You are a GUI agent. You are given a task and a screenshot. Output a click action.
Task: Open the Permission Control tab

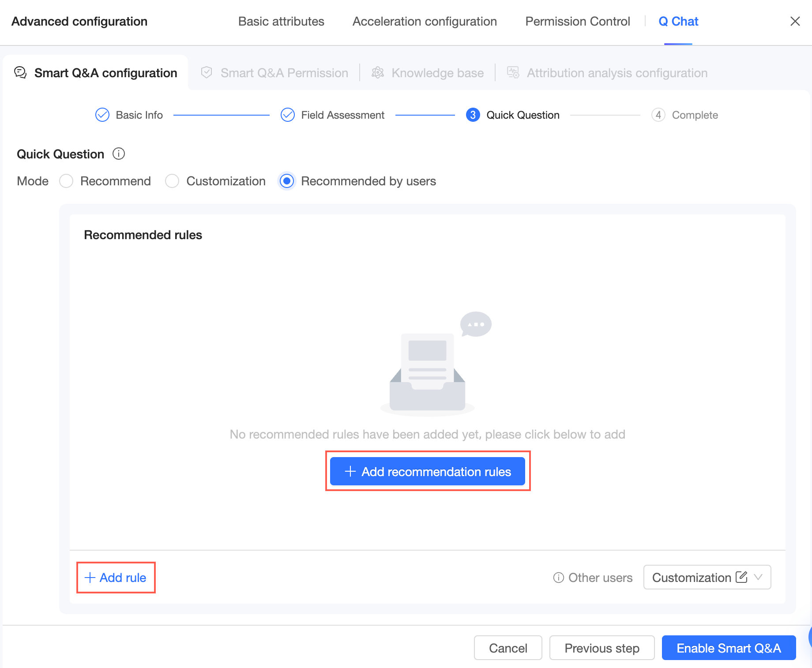pos(577,21)
